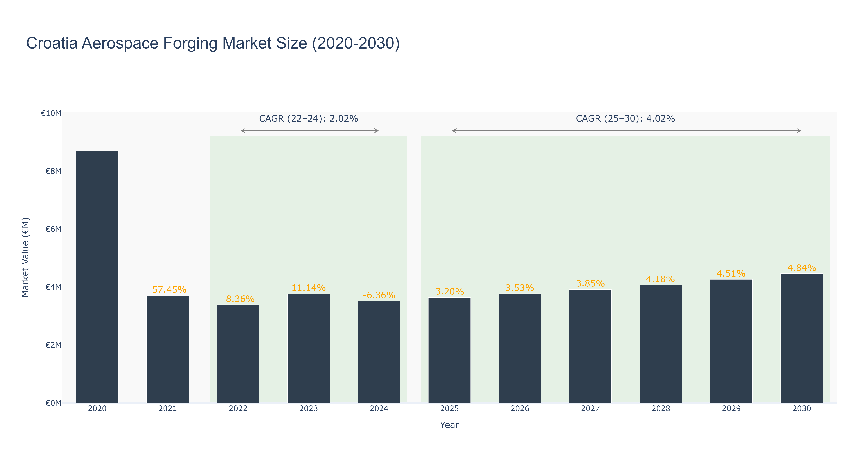Click the 2021 bar
Image resolution: width=868 pixels, height=465 pixels.
167,349
